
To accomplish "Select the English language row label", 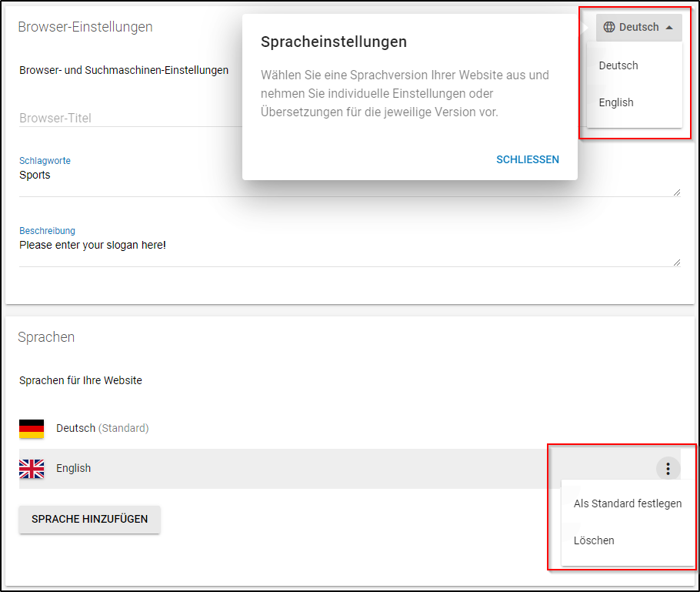I will coord(73,468).
